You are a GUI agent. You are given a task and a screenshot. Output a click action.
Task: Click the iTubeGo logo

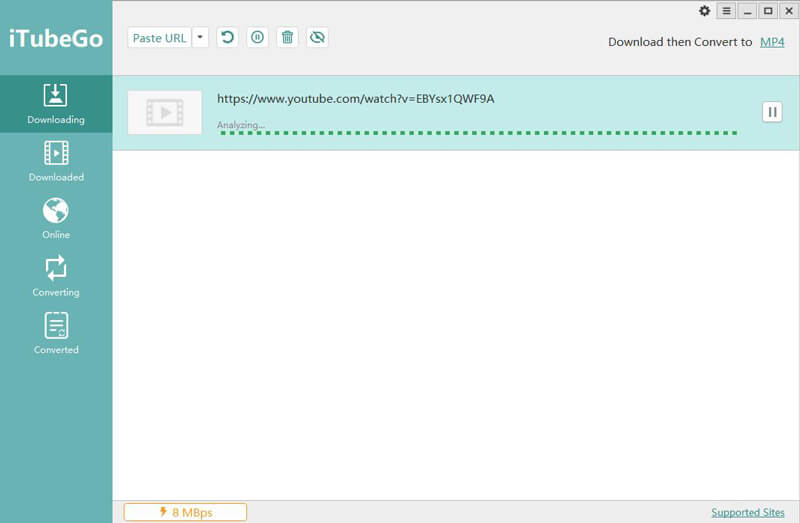56,39
